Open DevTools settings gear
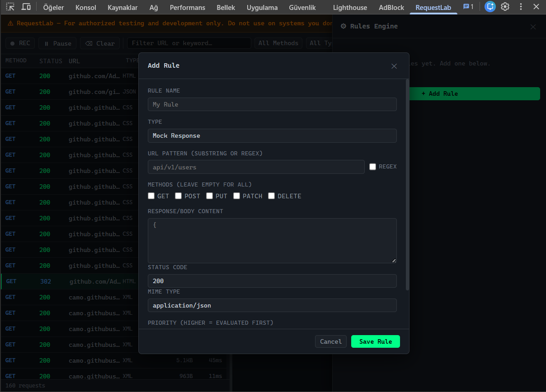The height and width of the screenshot is (392, 546). point(505,7)
